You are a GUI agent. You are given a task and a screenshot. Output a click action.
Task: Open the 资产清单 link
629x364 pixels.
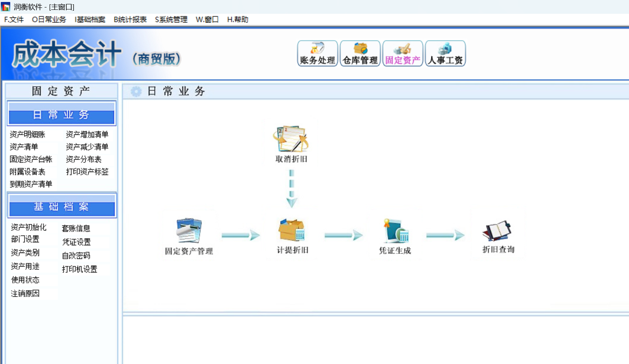coord(24,147)
